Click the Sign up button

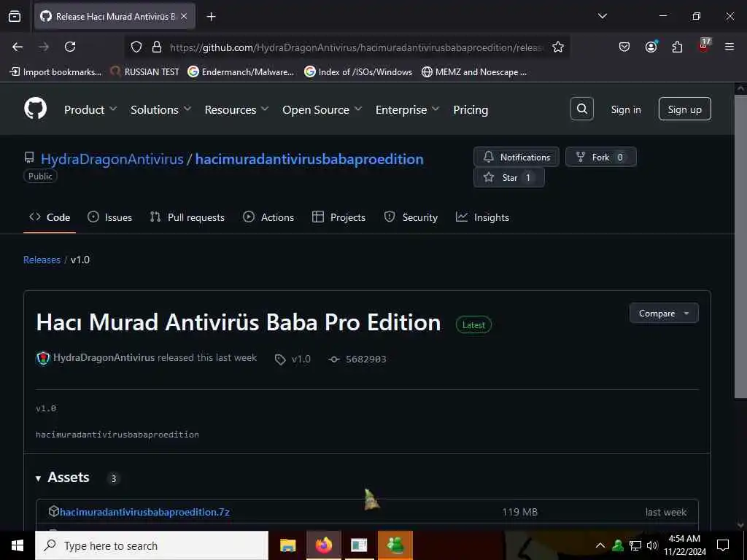[684, 109]
